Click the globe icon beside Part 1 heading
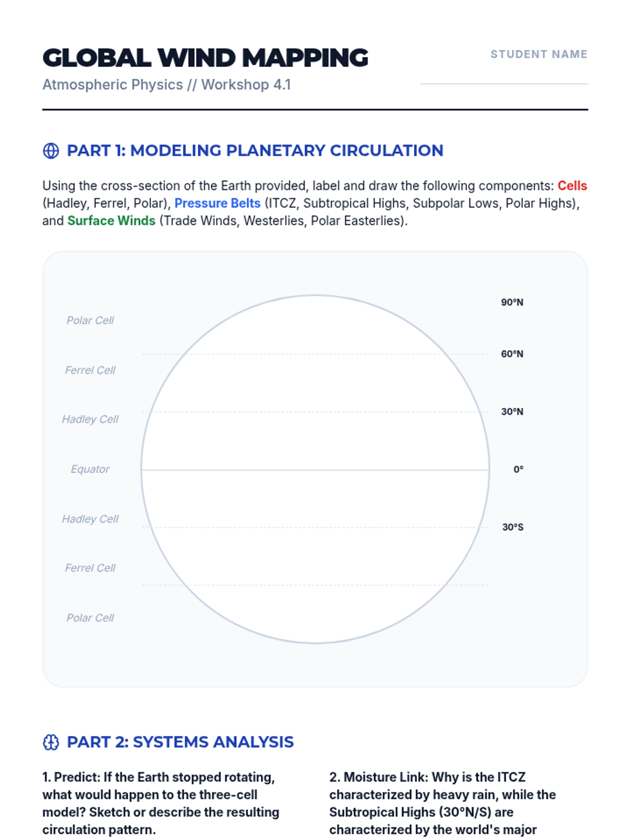The width and height of the screenshot is (630, 840). pyautogui.click(x=51, y=151)
